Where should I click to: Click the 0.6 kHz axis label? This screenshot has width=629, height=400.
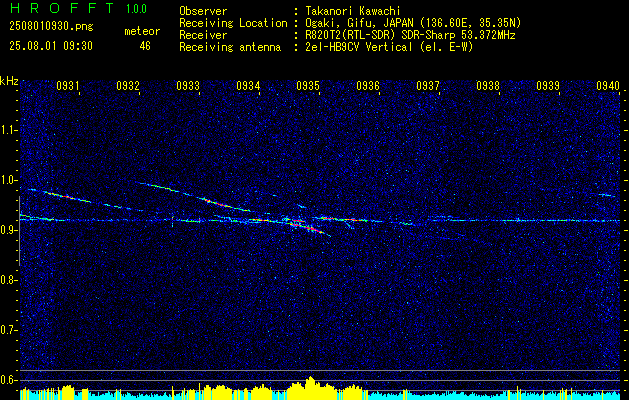pyautogui.click(x=9, y=380)
